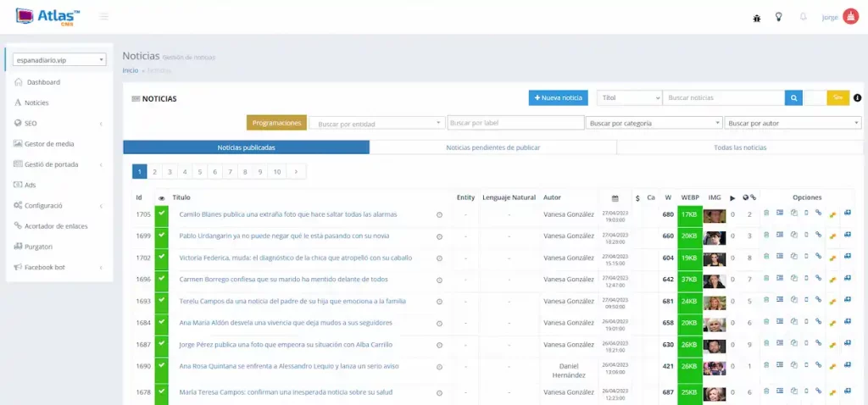Click the lightbulb ideas icon
The width and height of the screenshot is (868, 405).
pos(778,17)
